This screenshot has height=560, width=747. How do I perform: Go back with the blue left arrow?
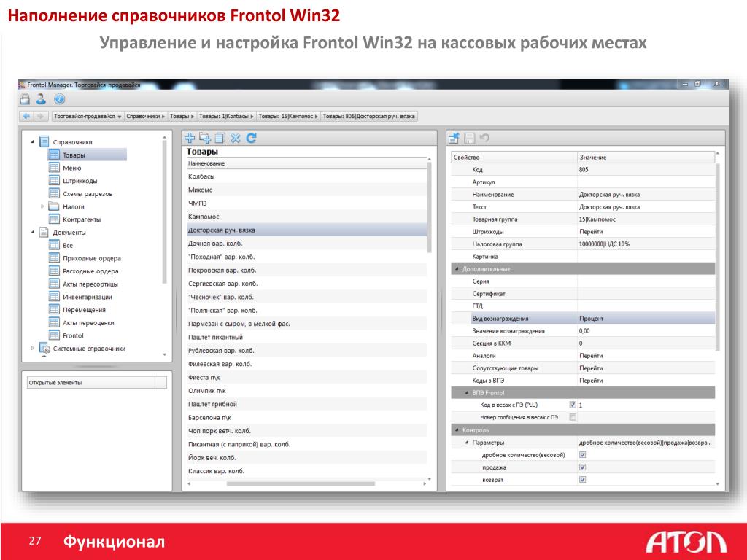click(26, 116)
